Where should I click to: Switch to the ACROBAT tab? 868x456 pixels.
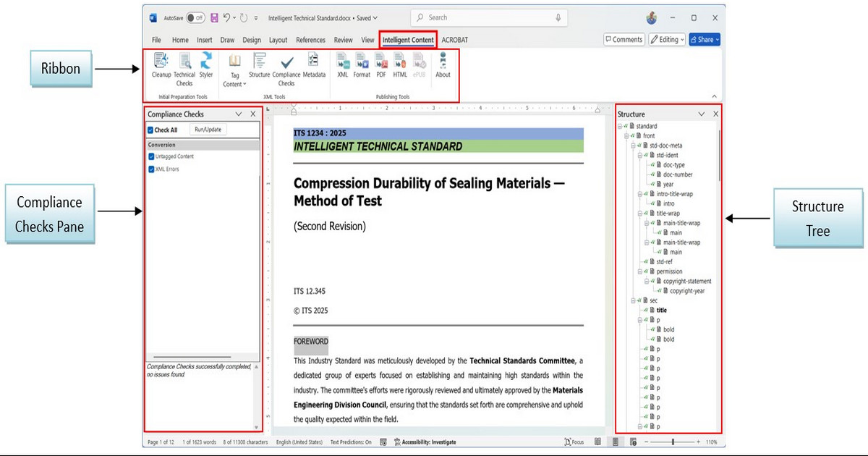[x=455, y=40]
